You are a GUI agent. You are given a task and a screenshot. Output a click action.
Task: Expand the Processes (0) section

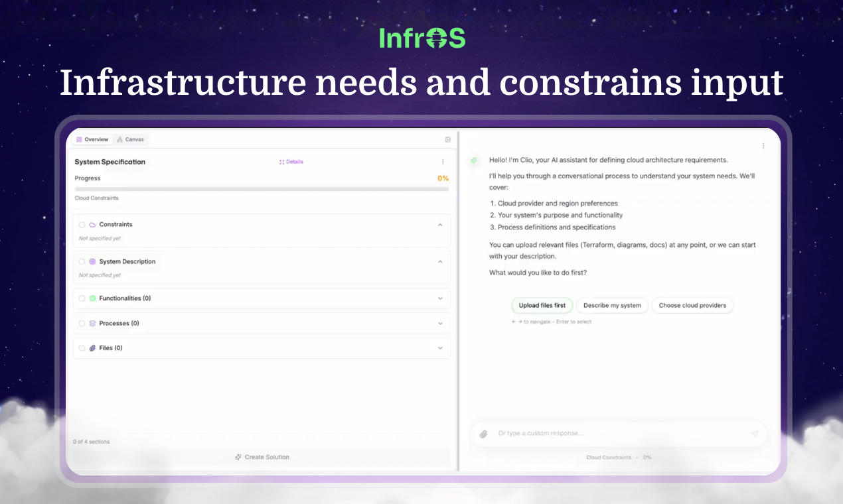click(440, 323)
